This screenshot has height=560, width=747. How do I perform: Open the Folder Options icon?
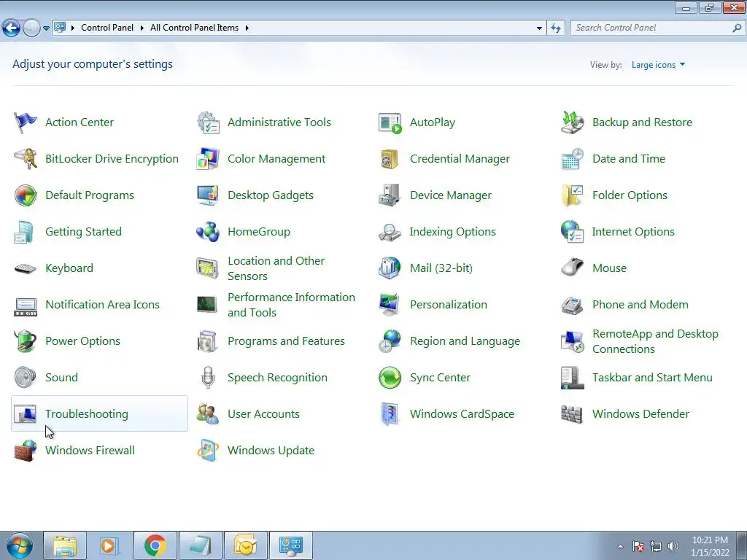pos(572,195)
